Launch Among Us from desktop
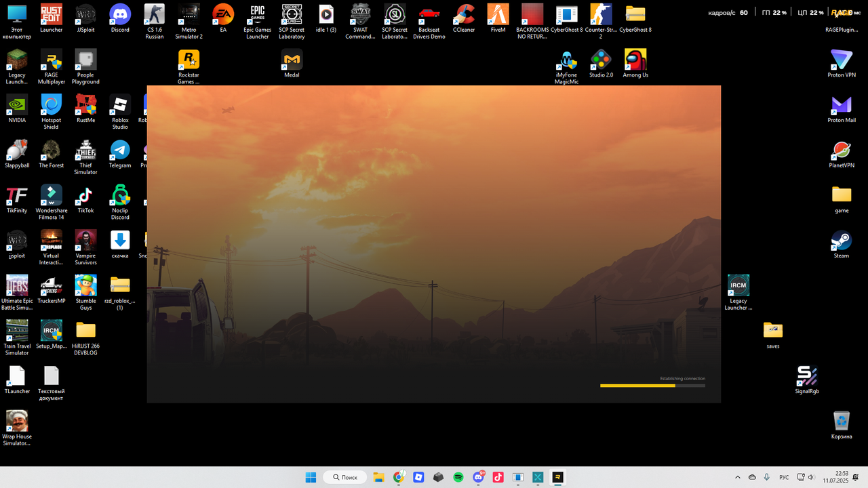The height and width of the screenshot is (488, 868). coord(635,64)
